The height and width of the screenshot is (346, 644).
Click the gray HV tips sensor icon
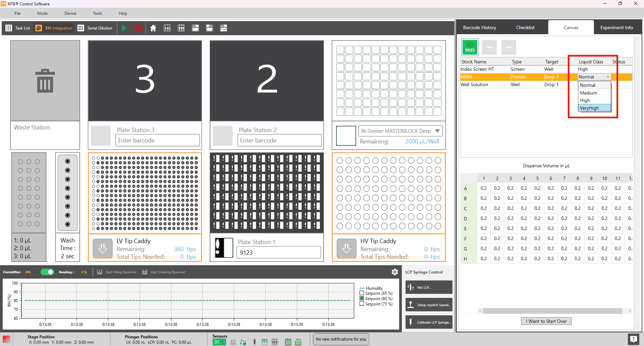point(275,342)
